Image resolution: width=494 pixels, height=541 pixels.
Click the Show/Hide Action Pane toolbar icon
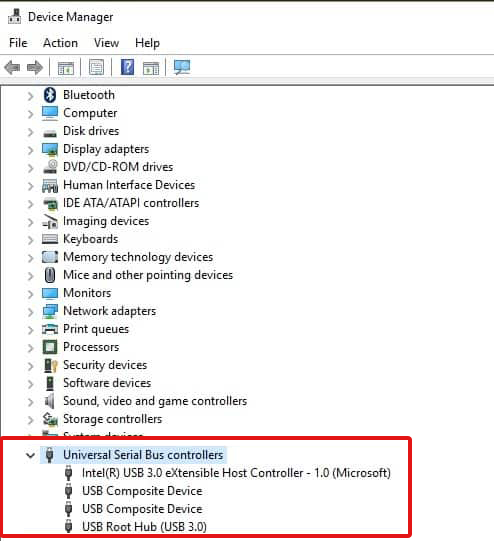[x=151, y=68]
